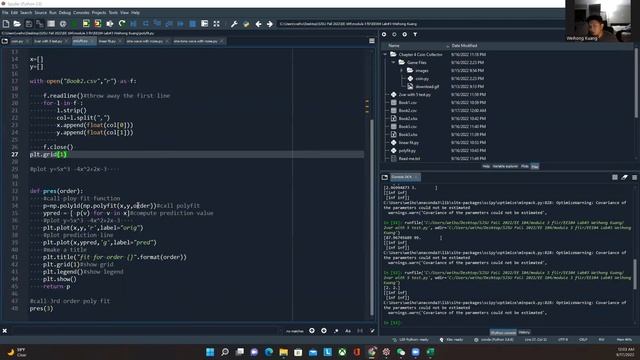Image resolution: width=640 pixels, height=360 pixels.
Task: Click the Files pane filter icon
Action: click(x=415, y=35)
